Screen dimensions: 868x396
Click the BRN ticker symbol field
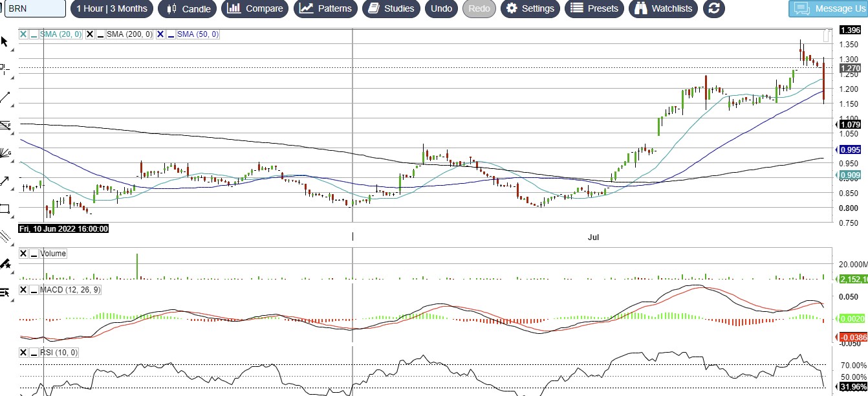[34, 8]
